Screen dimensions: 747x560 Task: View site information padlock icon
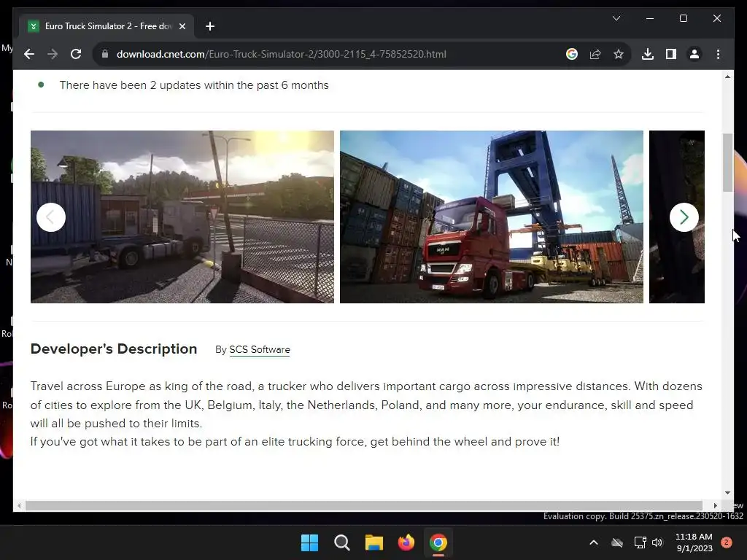105,54
